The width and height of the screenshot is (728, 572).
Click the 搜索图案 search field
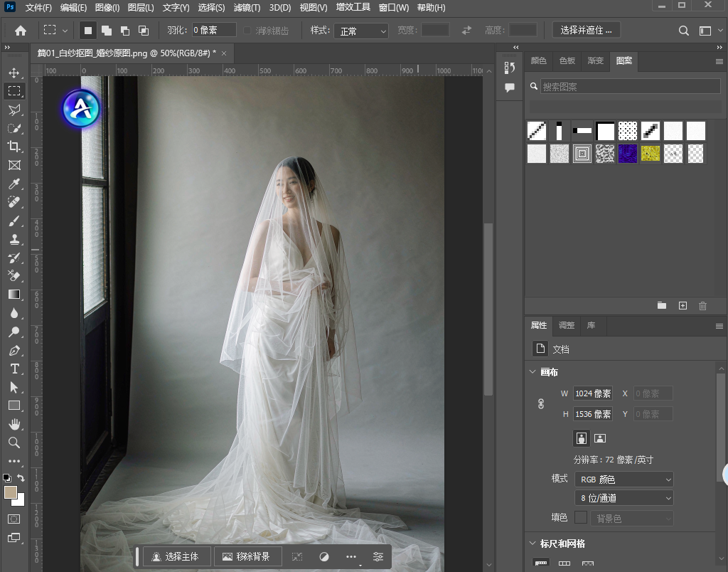click(630, 86)
